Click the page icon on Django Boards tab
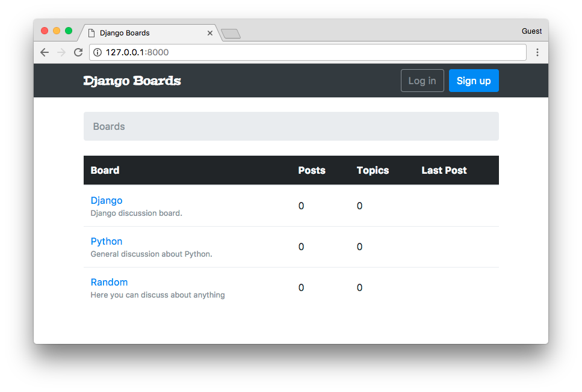Viewport: 582px width, 392px height. [91, 33]
